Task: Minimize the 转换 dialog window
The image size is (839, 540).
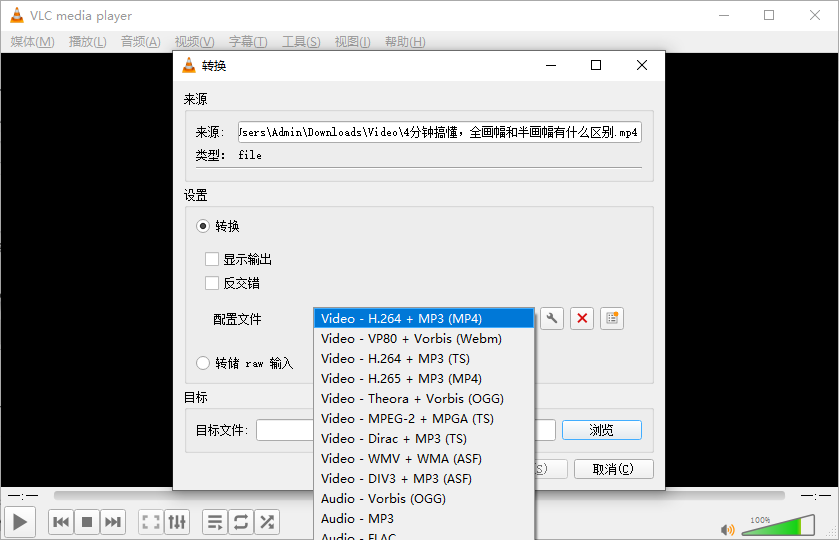Action: click(551, 65)
